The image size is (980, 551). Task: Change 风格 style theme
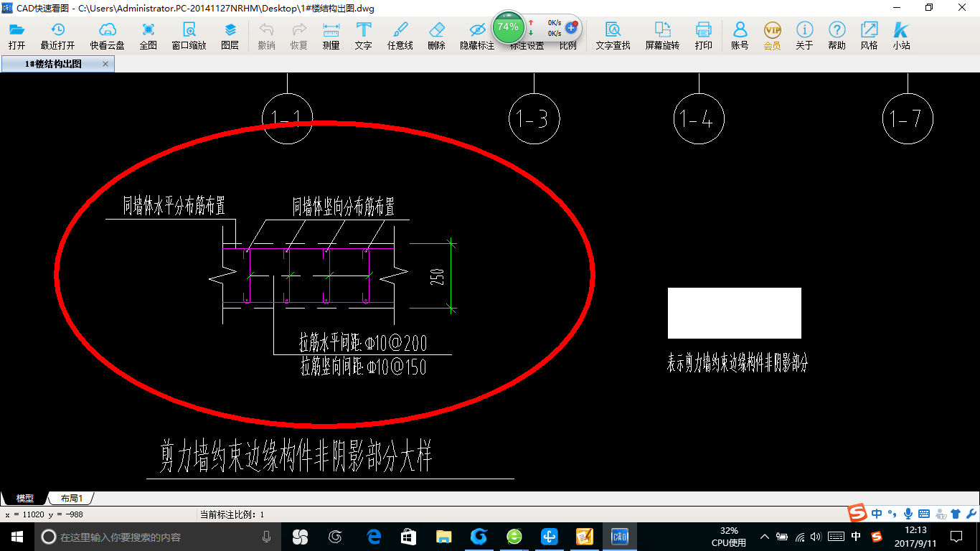(869, 35)
